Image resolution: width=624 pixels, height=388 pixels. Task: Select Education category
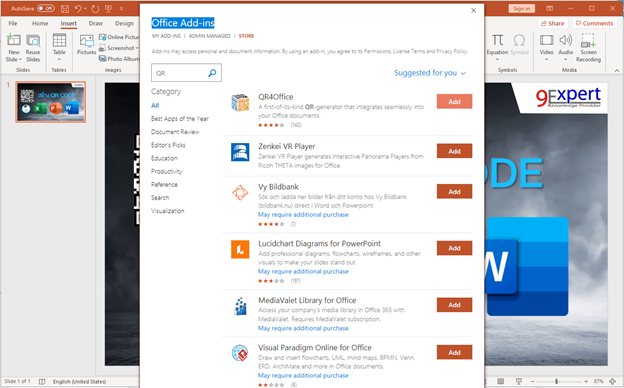coord(164,158)
